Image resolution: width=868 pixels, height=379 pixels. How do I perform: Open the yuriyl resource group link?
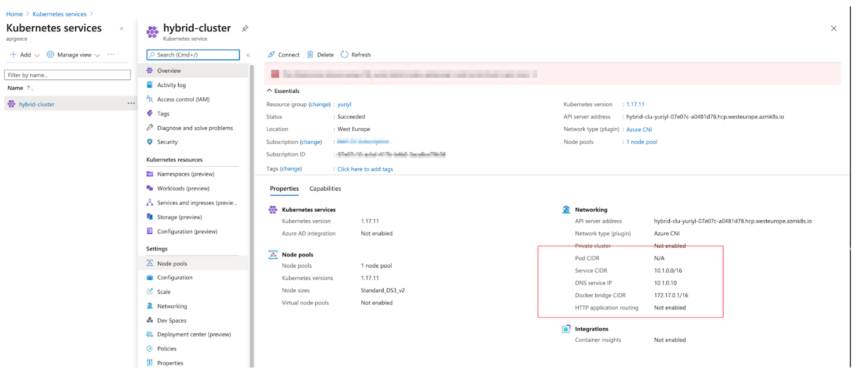(x=344, y=104)
